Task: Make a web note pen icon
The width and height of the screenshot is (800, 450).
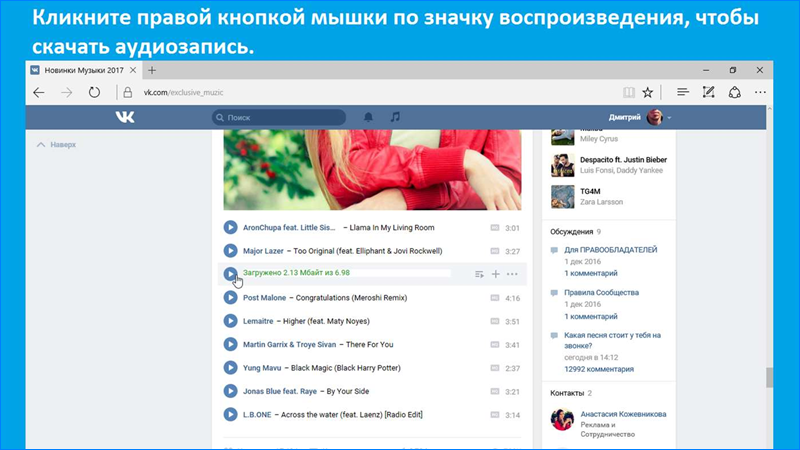Action: (x=708, y=92)
